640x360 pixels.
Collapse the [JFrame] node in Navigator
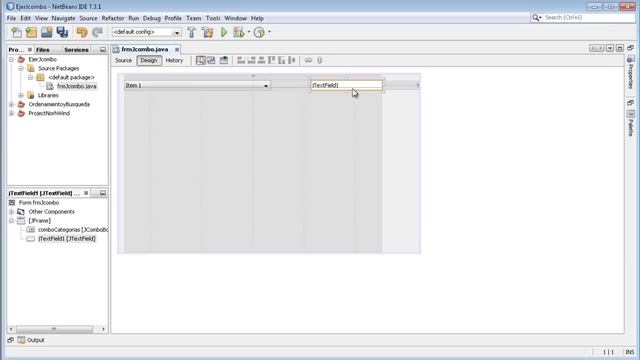tap(12, 221)
